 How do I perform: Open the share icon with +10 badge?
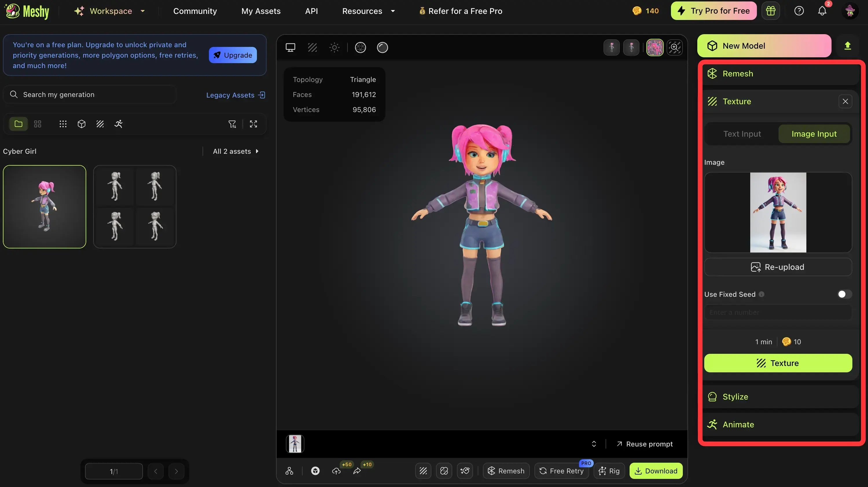coord(357,471)
